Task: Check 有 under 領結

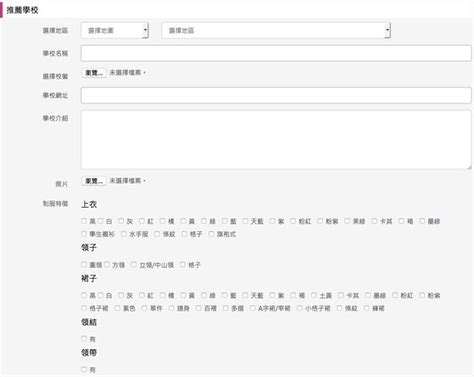Action: [84, 339]
